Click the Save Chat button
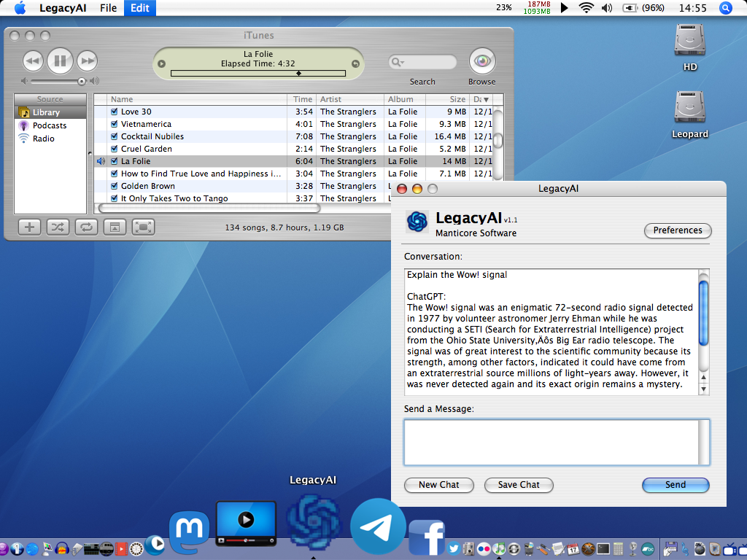The width and height of the screenshot is (747, 560). (x=519, y=485)
